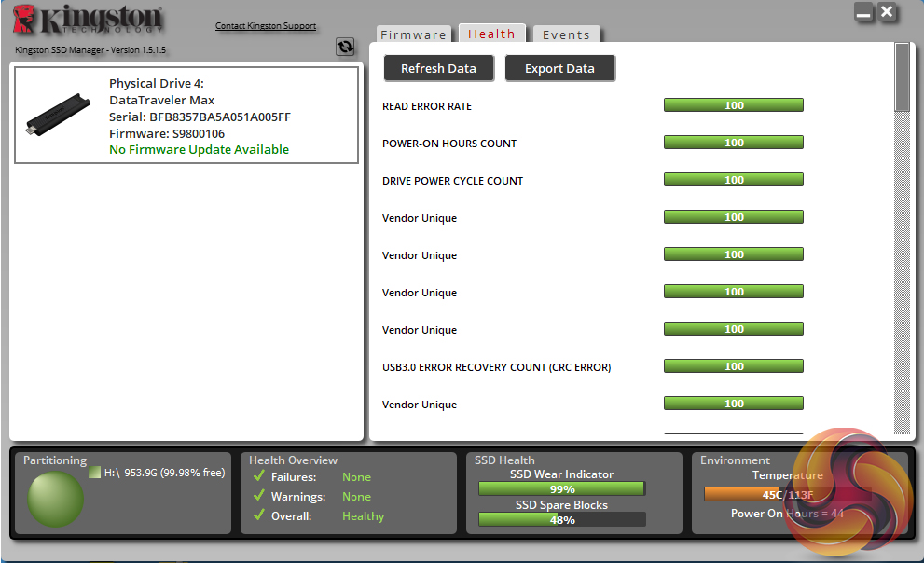Viewport: 924px width, 563px height.
Task: Open Contact Kingston Support link
Action: pos(265,26)
